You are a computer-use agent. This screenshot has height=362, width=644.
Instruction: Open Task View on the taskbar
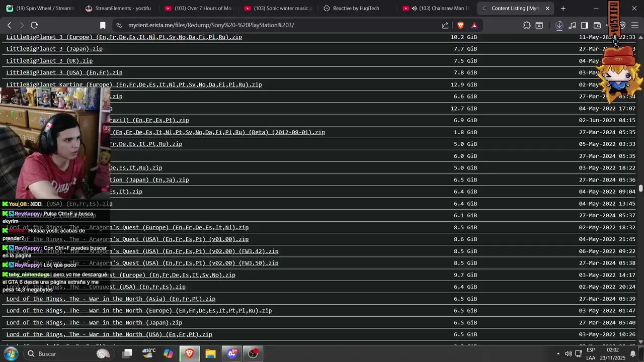(x=127, y=353)
